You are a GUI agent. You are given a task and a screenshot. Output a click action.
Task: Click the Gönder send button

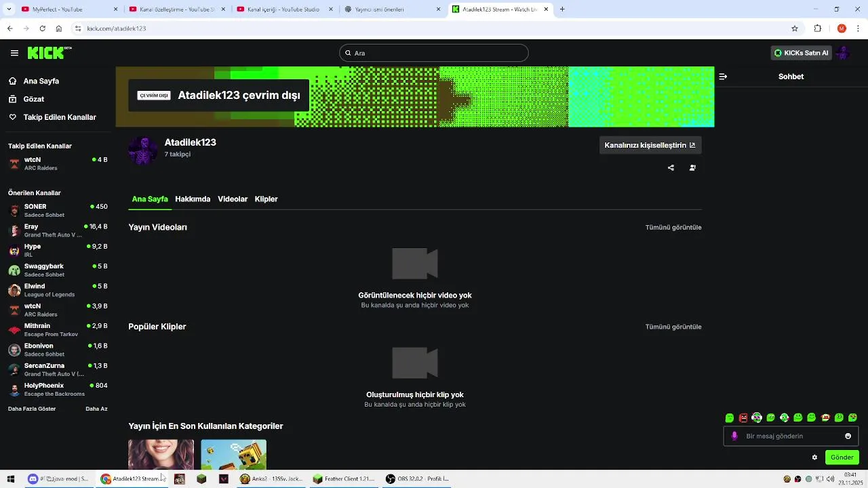coord(842,457)
